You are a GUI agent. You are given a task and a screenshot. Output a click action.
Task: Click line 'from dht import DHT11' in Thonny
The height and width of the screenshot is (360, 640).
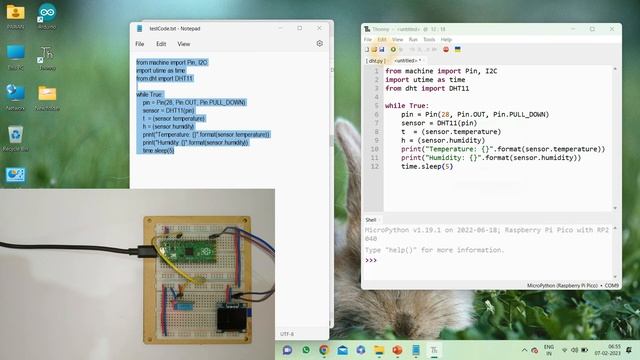pyautogui.click(x=427, y=89)
